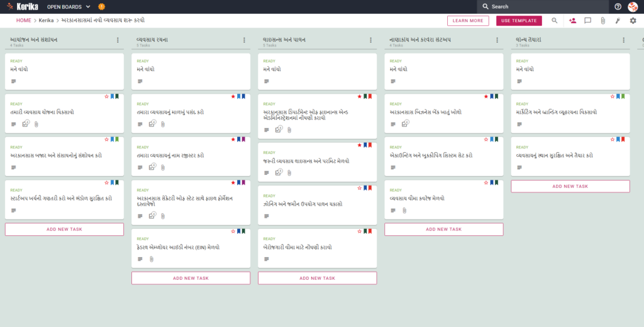
Task: Open the help question-mark icon
Action: [618, 6]
